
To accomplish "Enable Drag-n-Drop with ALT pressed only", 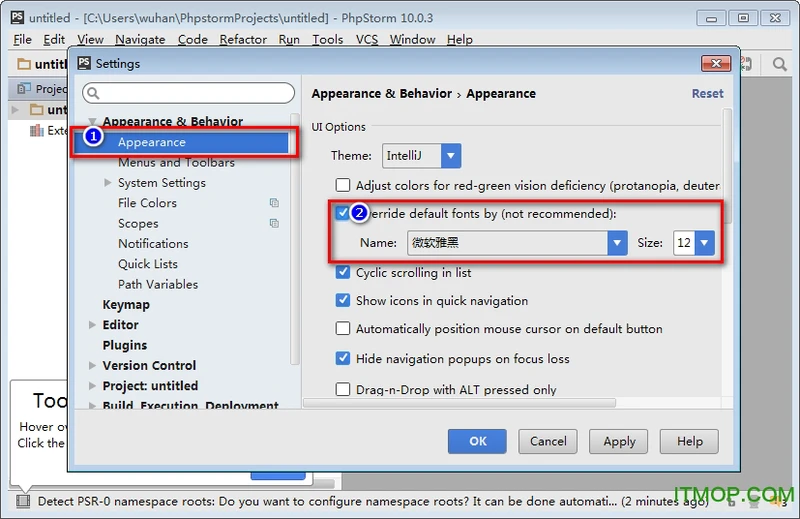I will coord(343,389).
